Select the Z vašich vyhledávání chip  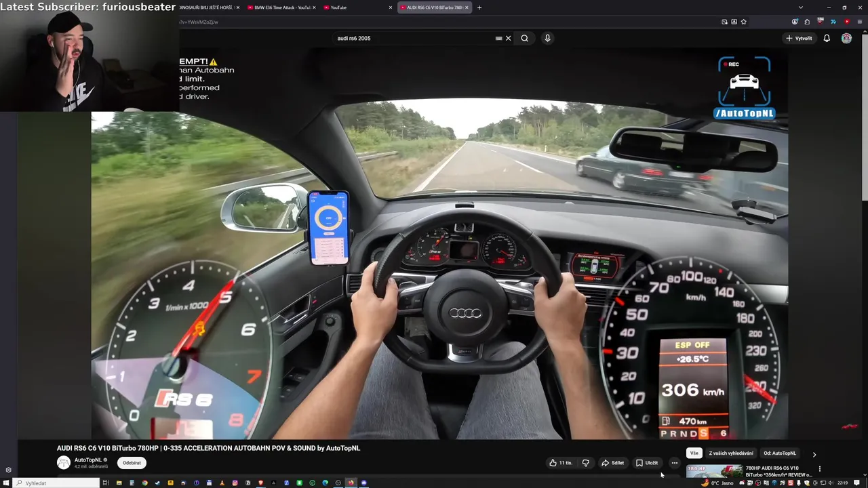coord(731,453)
